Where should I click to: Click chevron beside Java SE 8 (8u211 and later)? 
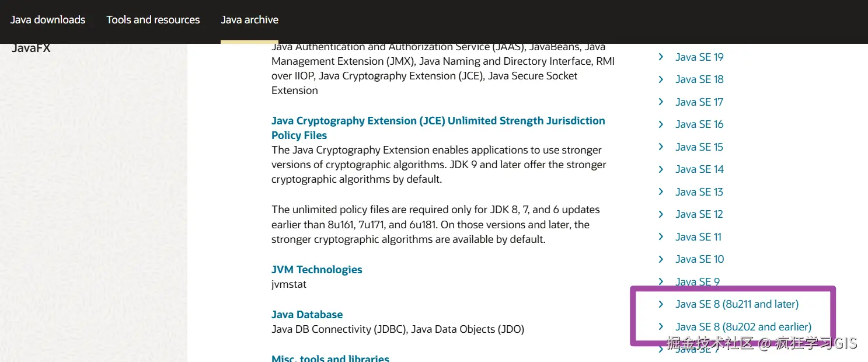pos(661,304)
